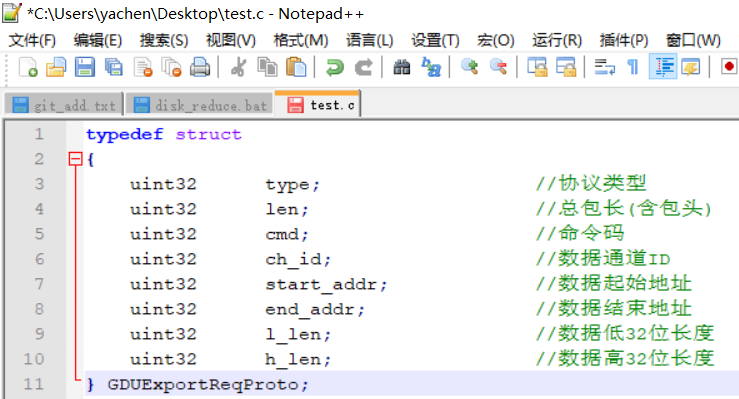
Task: Click the comment //命令码
Action: 580,233
